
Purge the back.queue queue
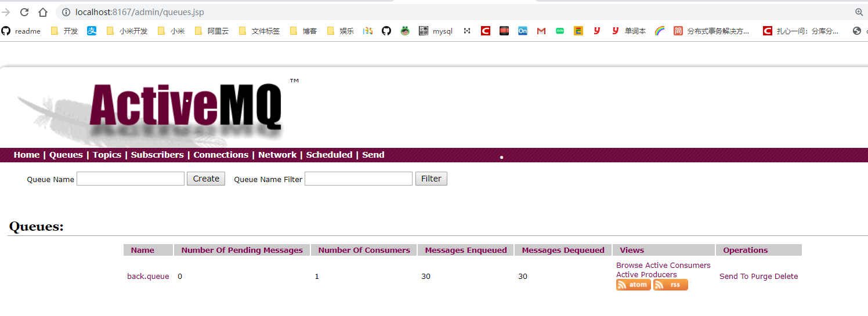click(762, 277)
